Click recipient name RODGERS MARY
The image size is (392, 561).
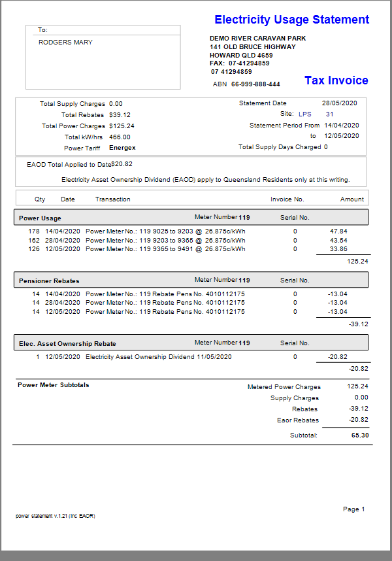tap(65, 42)
